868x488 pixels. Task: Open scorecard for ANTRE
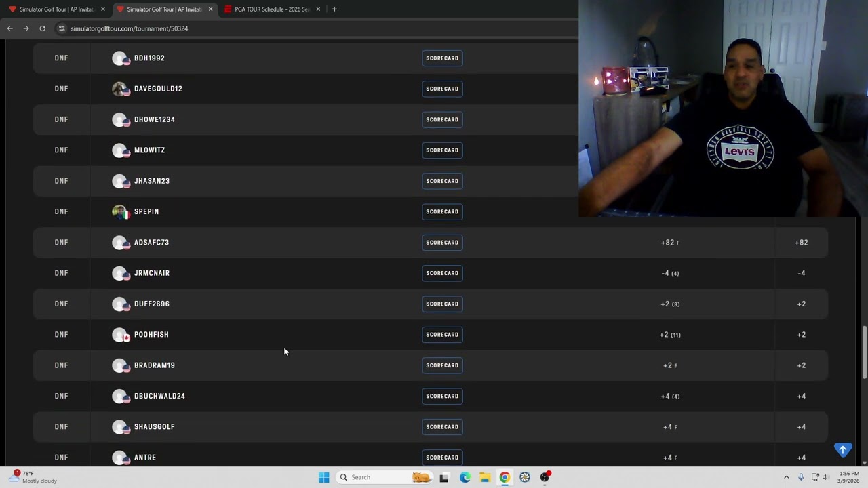442,457
